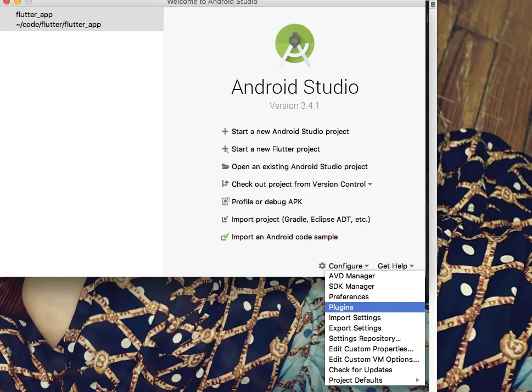Open recent project flutter_app
Screen dimensions: 532x392
point(82,19)
